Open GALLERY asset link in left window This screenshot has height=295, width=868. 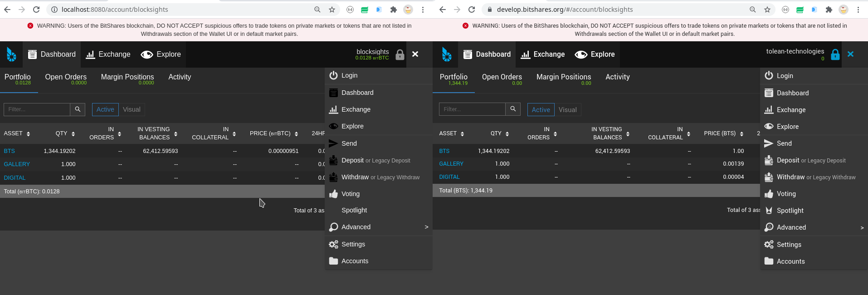[x=17, y=164]
